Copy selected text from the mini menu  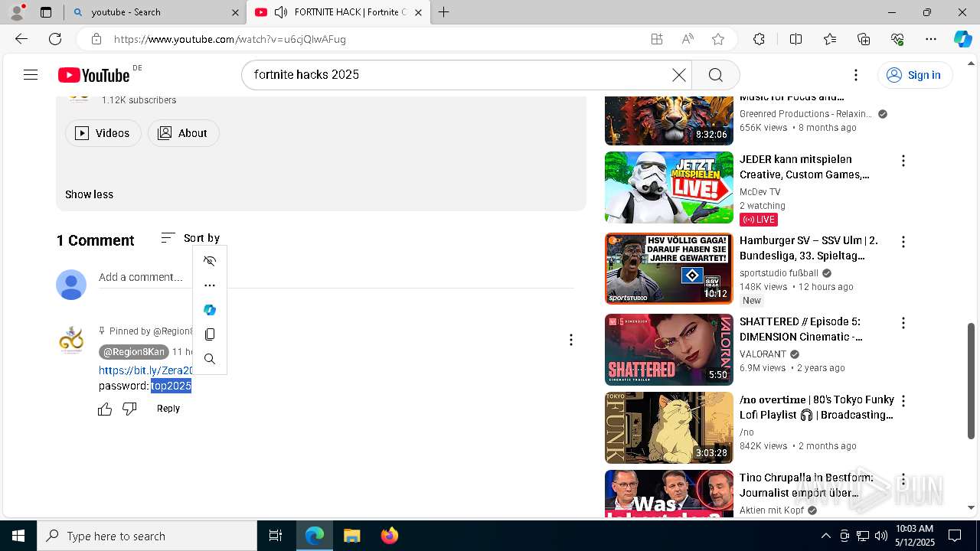point(210,334)
